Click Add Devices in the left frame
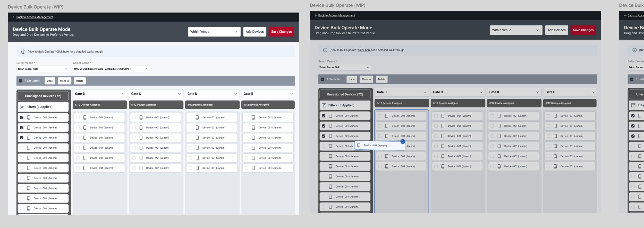Image resolution: width=644 pixels, height=228 pixels. [x=255, y=32]
